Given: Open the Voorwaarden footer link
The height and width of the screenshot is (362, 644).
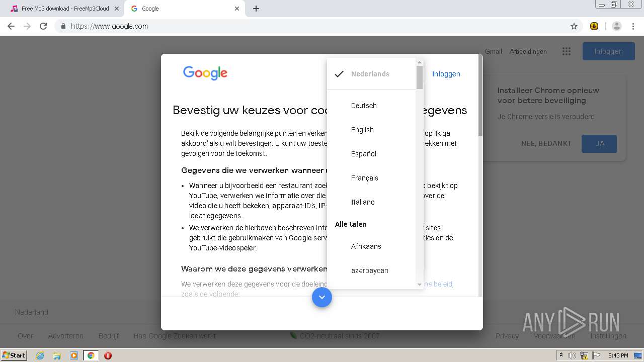Looking at the screenshot, I should 554,336.
